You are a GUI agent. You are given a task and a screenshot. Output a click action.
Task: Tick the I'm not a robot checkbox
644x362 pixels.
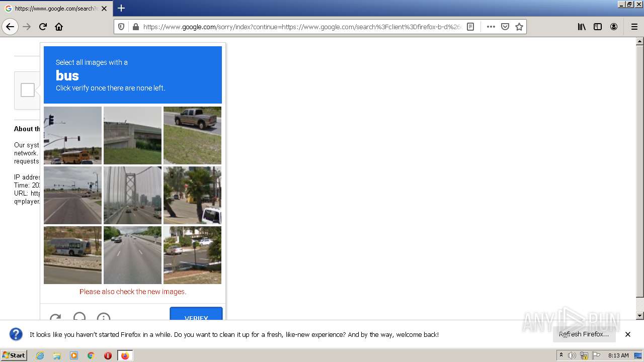pos(28,90)
